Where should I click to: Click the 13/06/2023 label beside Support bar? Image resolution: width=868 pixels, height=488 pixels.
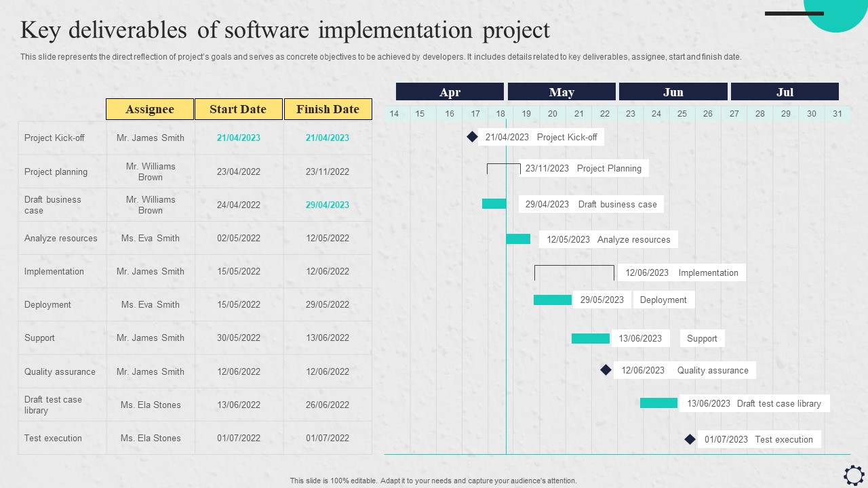[641, 338]
